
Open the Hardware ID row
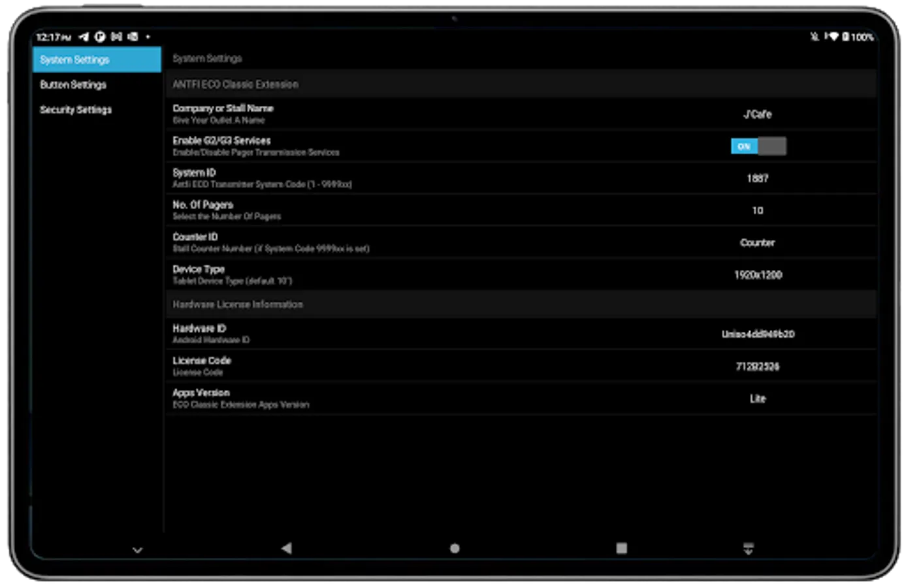coord(521,333)
